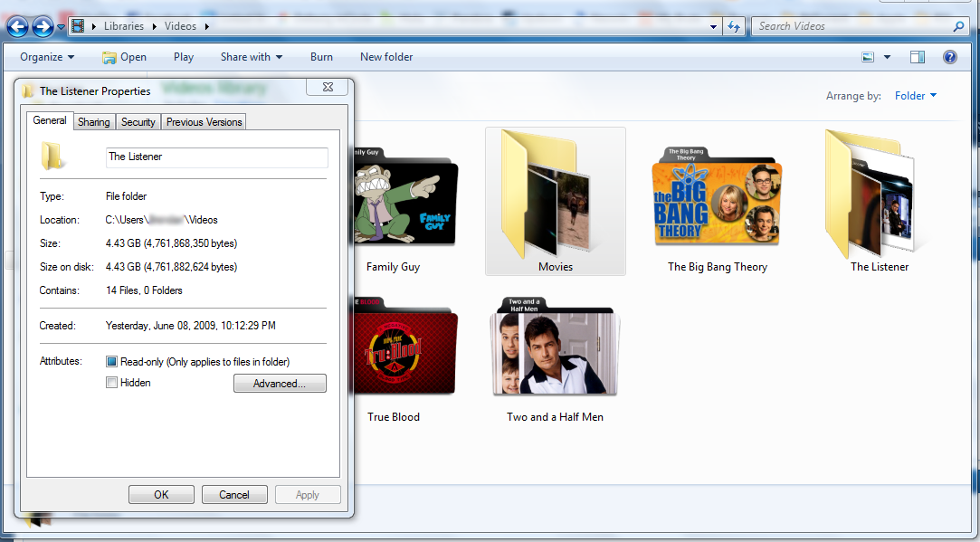Toggle the Read-only attribute checkbox

pyautogui.click(x=112, y=361)
